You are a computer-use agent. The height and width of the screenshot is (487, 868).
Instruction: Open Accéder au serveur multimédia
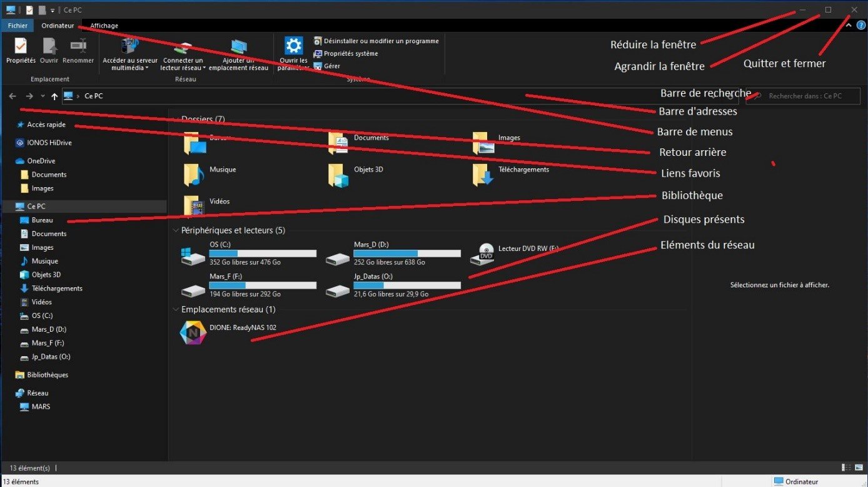coord(130,54)
